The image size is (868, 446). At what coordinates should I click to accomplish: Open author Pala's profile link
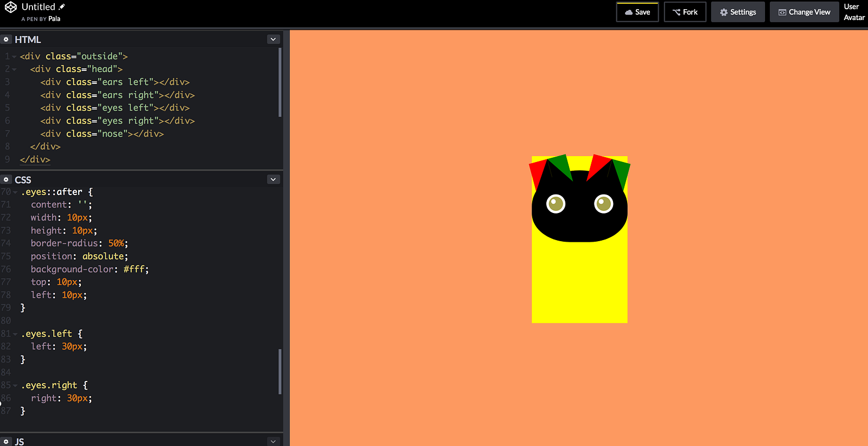[x=54, y=19]
